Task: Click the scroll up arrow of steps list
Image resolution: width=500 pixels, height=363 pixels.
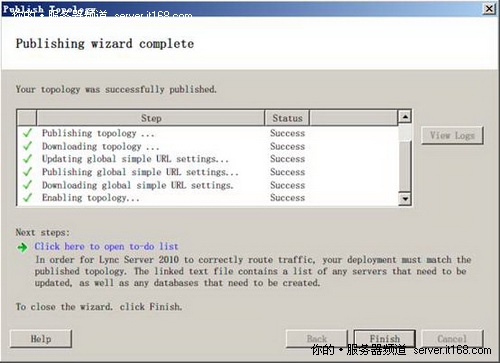Action: (405, 117)
